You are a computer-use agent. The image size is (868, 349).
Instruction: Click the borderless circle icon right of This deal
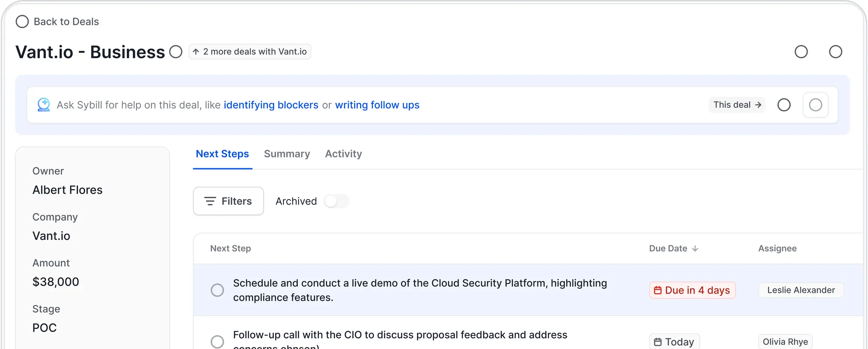point(784,105)
